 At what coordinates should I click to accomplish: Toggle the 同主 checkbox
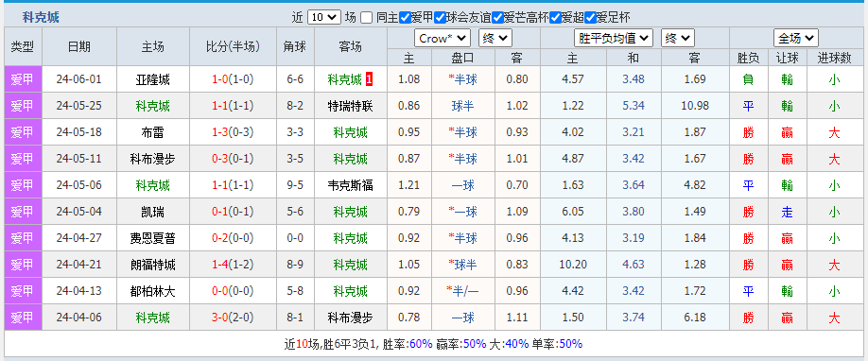coord(367,18)
